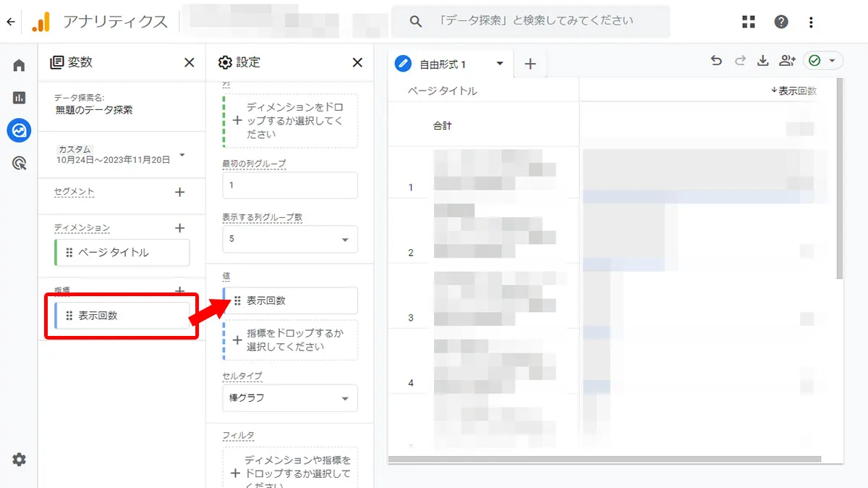This screenshot has height=488, width=868.
Task: Close the 変数 panel
Action: tap(189, 62)
